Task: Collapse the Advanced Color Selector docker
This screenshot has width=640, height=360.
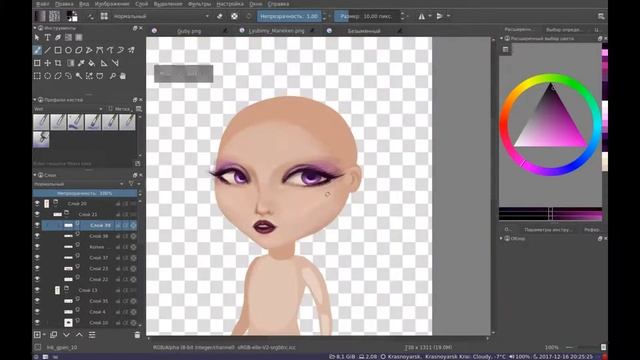Action: tap(502, 38)
